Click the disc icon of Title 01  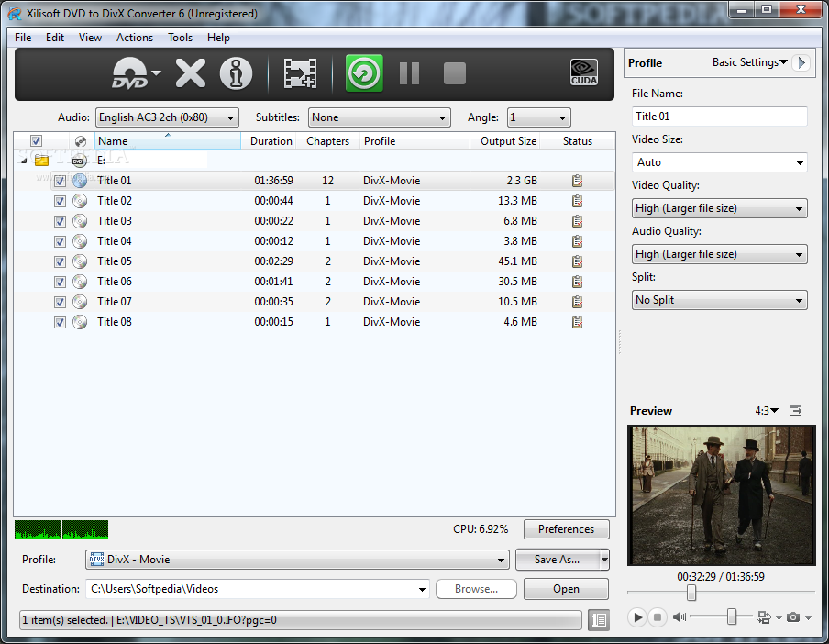[x=80, y=181]
